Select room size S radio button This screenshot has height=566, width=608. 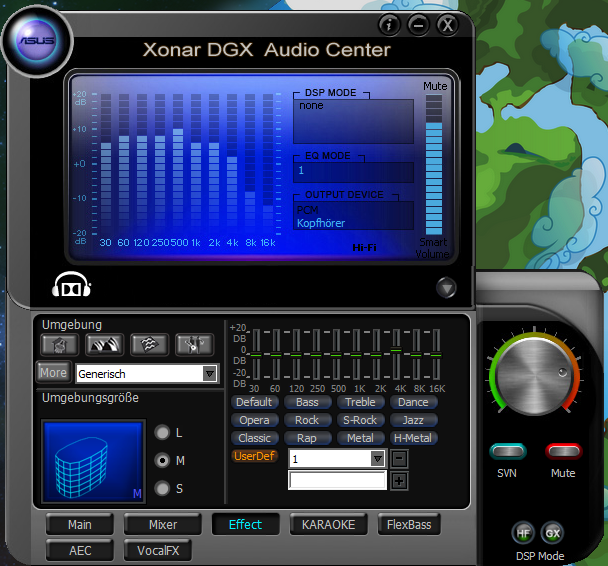pos(162,488)
